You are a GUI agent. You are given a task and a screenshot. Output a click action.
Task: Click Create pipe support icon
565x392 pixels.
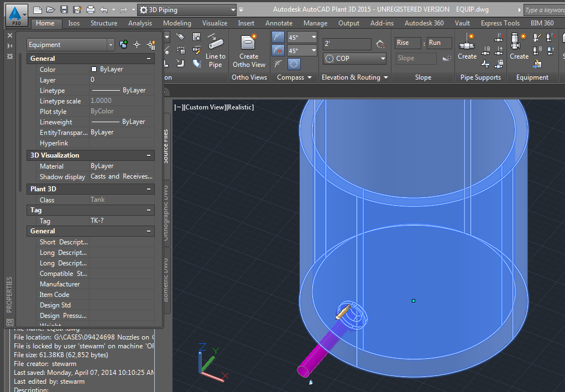(467, 44)
